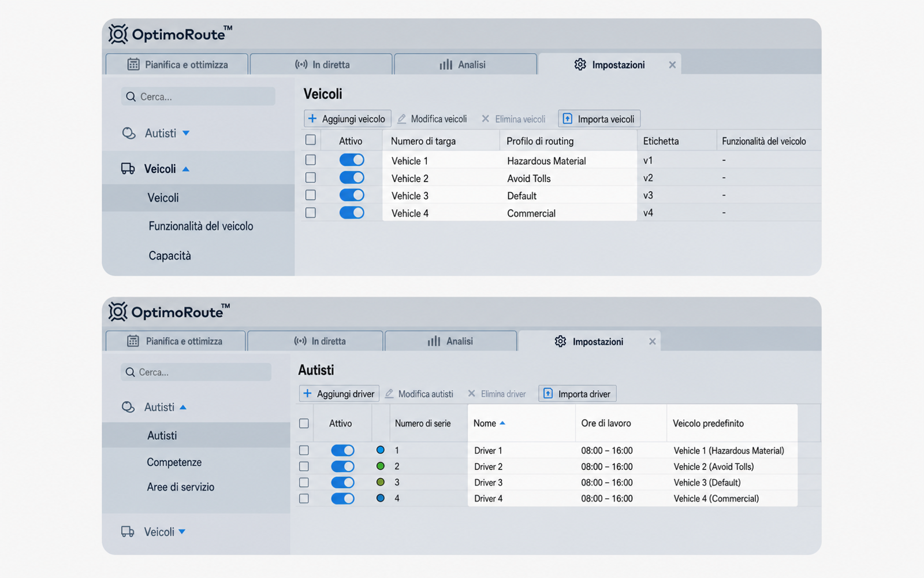Select Capacità sidebar item
This screenshot has height=578, width=924.
(170, 255)
